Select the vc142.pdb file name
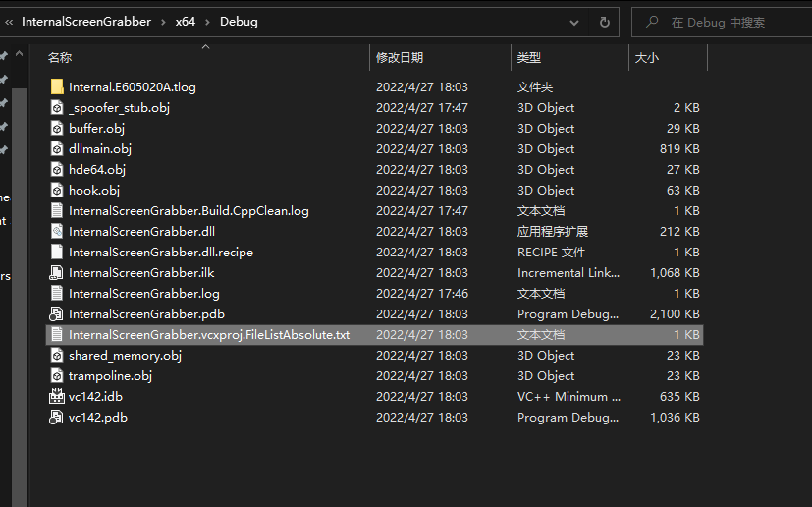The height and width of the screenshot is (507, 812). [98, 418]
